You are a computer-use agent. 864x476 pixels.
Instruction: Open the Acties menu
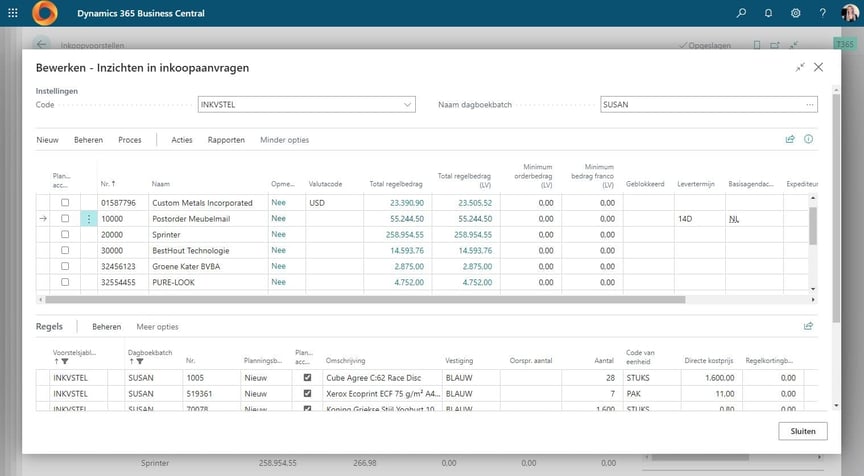[x=182, y=140]
